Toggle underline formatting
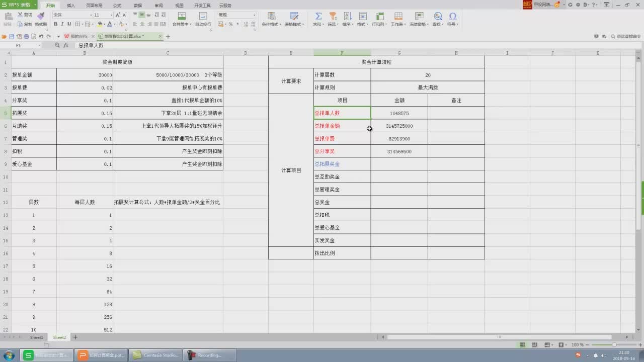Image resolution: width=644 pixels, height=362 pixels. pos(70,24)
